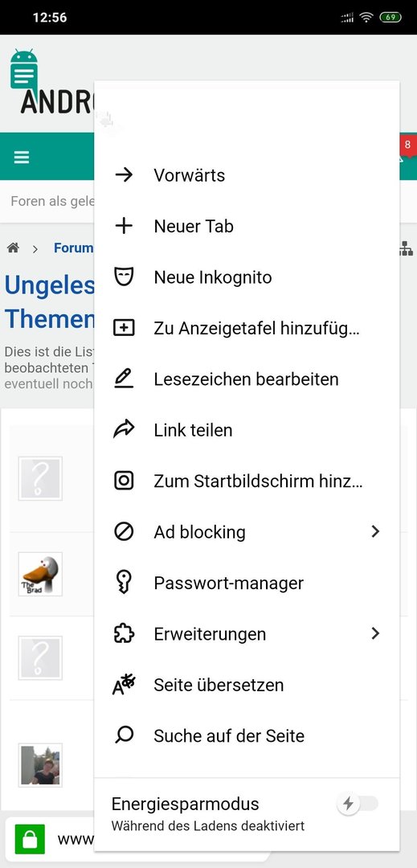Tap the magnifier icon for Suche auf der Seite
Image resolution: width=417 pixels, height=868 pixels.
(124, 735)
